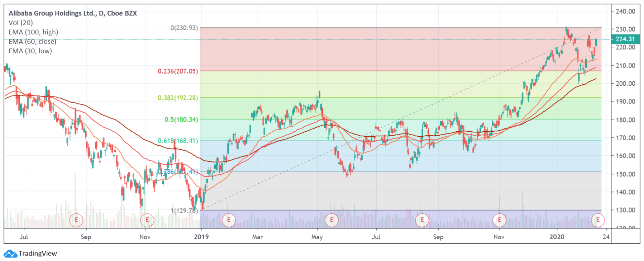Click the earnings marker just before Sep 2018

(76, 220)
